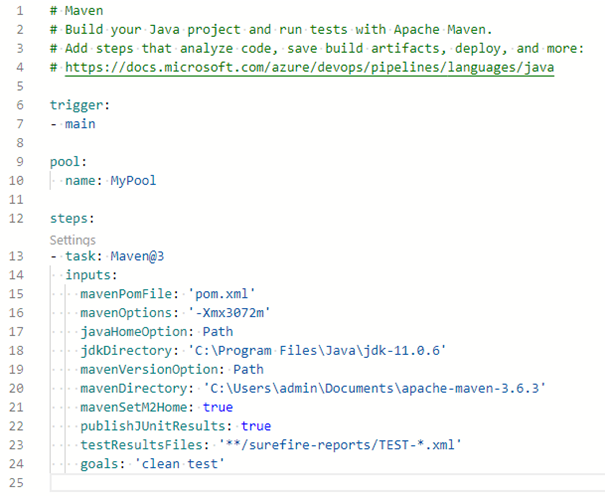Click the 'Build your Java project' comment line
Viewport: 605px width, 496px height.
271,30
